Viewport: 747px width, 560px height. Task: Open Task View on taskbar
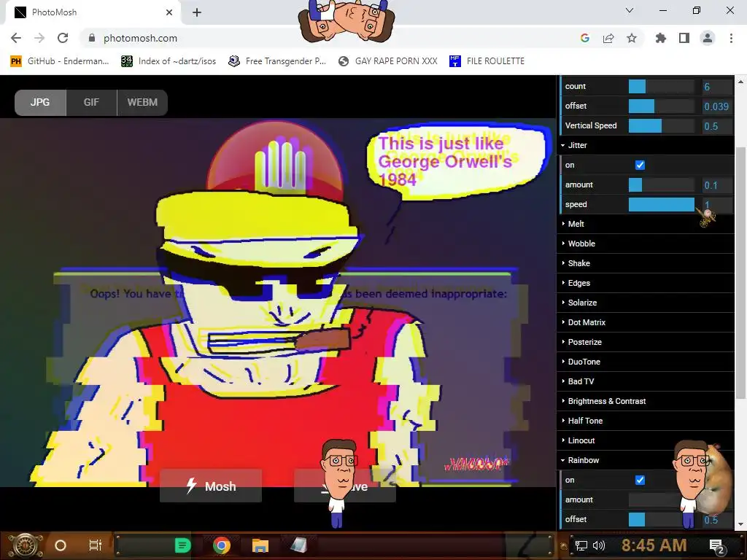point(96,545)
